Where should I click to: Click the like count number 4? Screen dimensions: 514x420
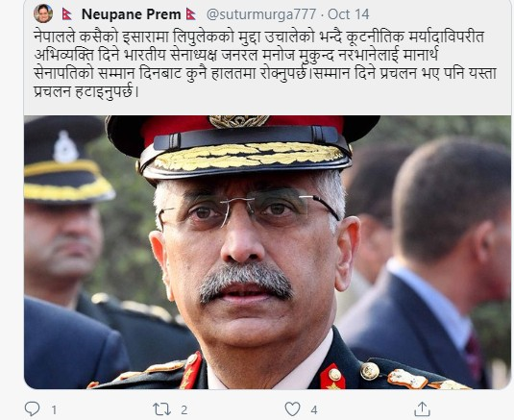(314, 409)
